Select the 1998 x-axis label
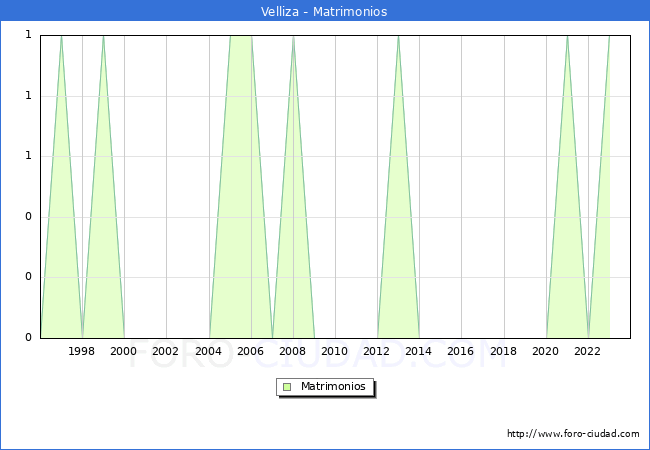This screenshot has width=650, height=450. pos(82,352)
